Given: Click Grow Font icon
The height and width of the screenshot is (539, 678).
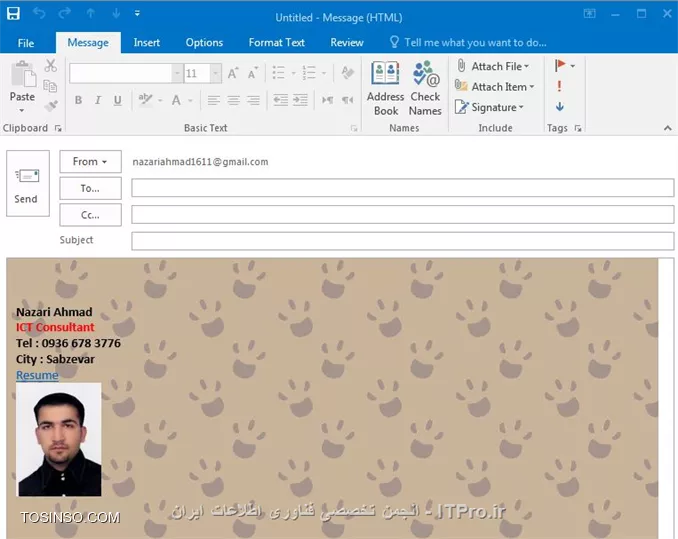Looking at the screenshot, I should pyautogui.click(x=233, y=73).
